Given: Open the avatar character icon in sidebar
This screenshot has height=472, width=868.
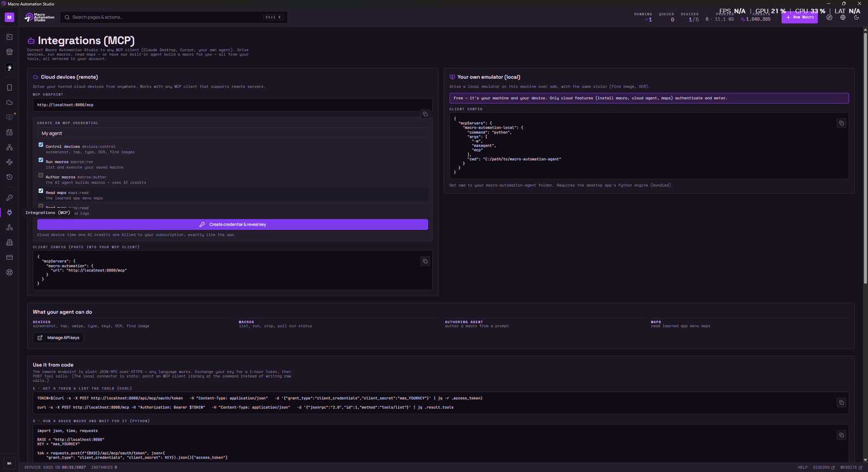Looking at the screenshot, I should (x=9, y=67).
